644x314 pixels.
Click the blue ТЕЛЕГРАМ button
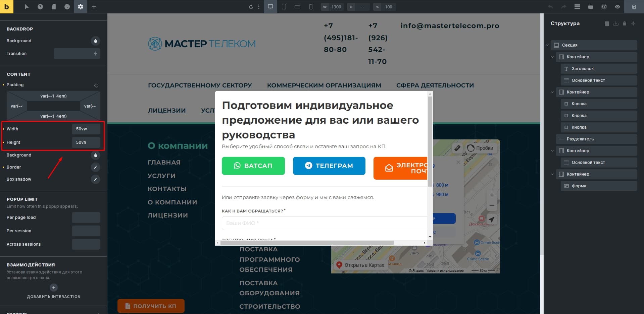click(329, 166)
